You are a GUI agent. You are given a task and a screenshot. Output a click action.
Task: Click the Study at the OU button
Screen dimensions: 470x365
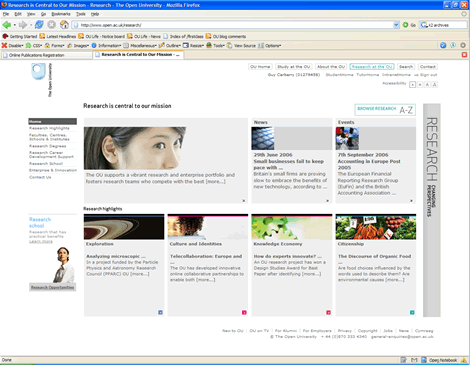click(294, 67)
